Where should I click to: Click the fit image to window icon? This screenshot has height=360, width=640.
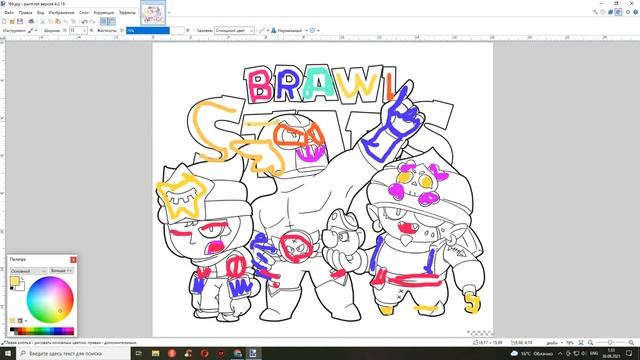581,342
